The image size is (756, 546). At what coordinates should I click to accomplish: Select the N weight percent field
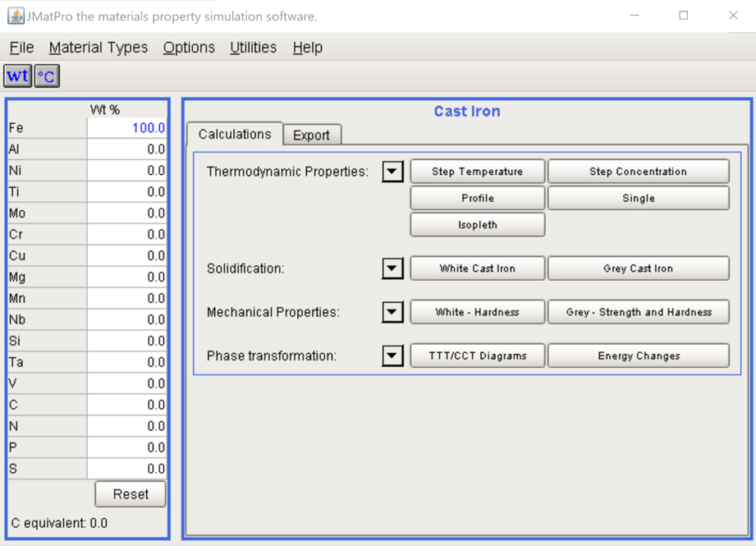[126, 426]
